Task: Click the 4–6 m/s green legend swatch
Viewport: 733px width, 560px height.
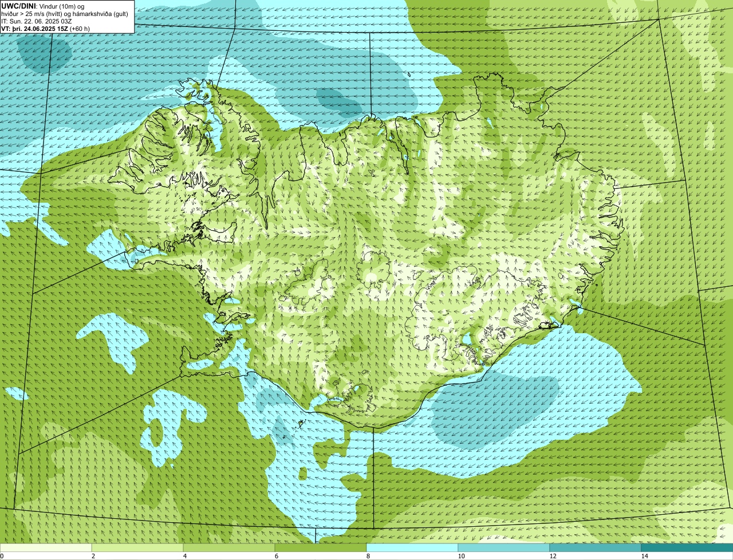Action: click(229, 547)
